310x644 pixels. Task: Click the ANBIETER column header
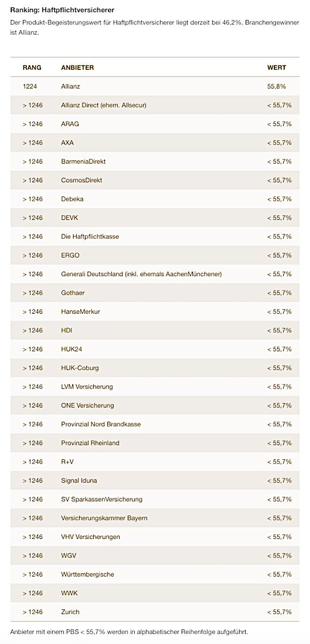pyautogui.click(x=77, y=67)
